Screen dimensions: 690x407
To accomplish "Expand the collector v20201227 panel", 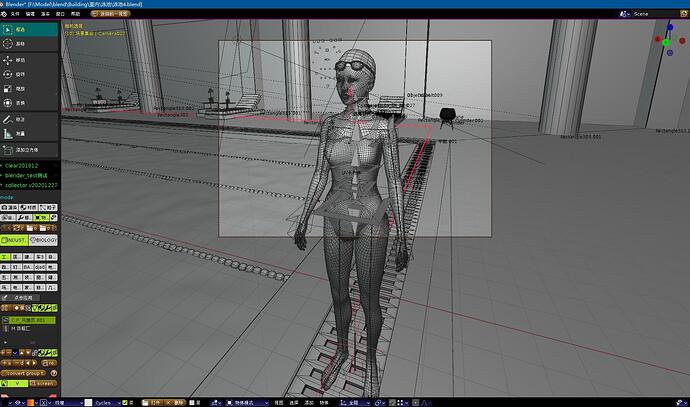I will [29, 185].
